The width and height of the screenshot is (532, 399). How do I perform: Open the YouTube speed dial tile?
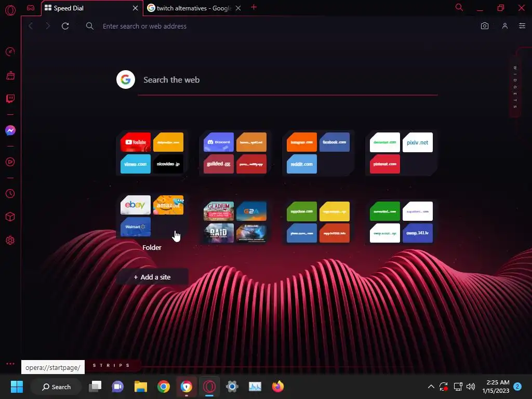(136, 142)
